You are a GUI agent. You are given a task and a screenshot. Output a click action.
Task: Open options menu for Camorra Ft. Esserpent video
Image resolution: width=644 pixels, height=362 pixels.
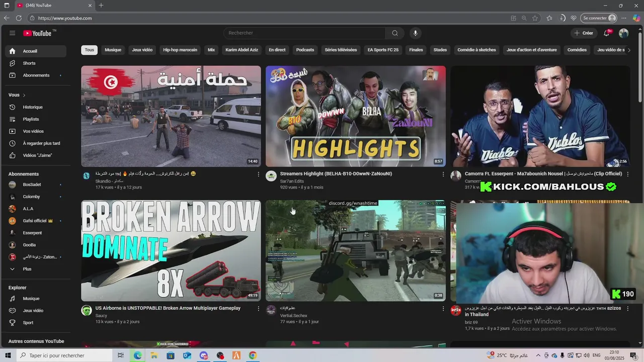tap(628, 174)
